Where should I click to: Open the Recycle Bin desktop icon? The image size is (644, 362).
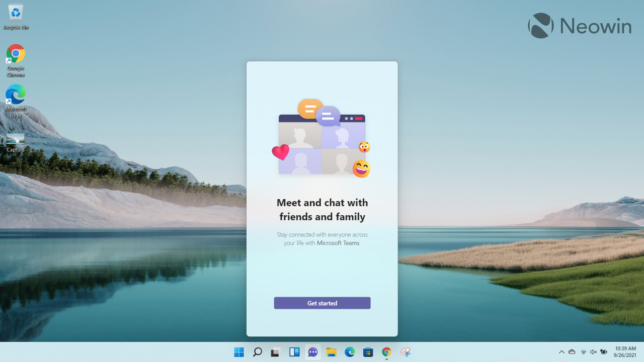[x=16, y=17]
